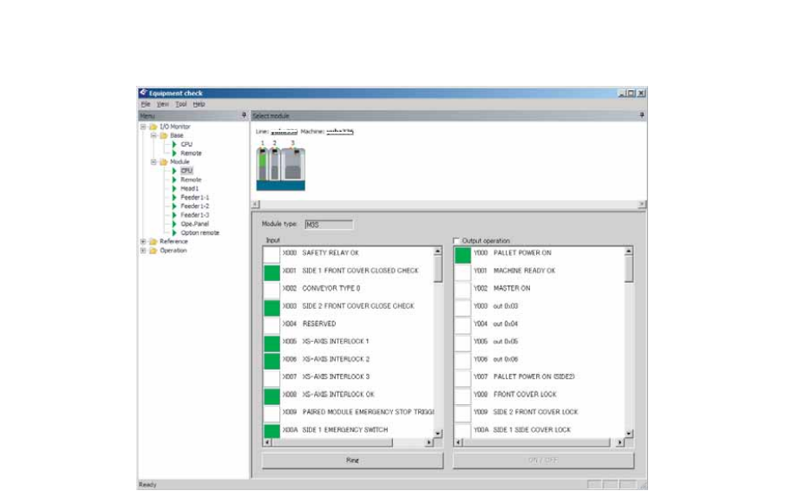
Task: Click the Machine name field
Action: pyautogui.click(x=340, y=132)
